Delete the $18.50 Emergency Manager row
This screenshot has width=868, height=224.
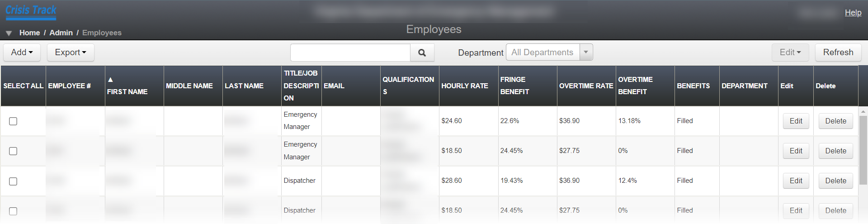835,151
